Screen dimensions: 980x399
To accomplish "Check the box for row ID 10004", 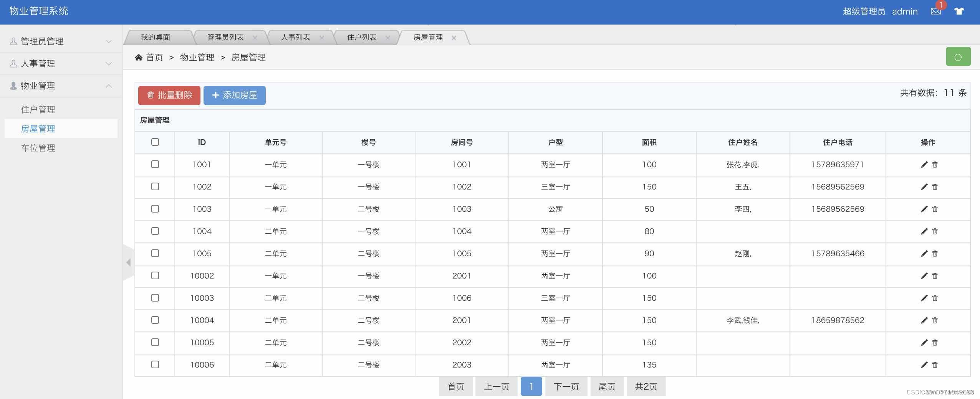I will (155, 320).
